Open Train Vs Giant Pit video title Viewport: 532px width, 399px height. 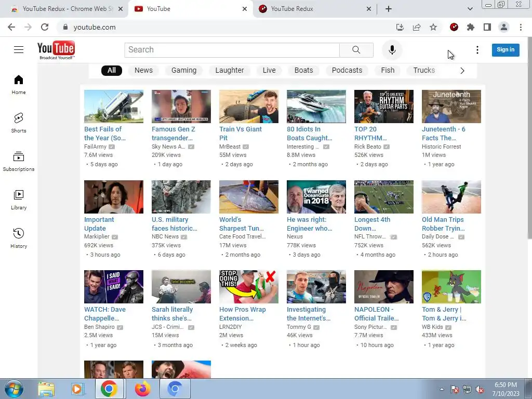click(x=241, y=134)
